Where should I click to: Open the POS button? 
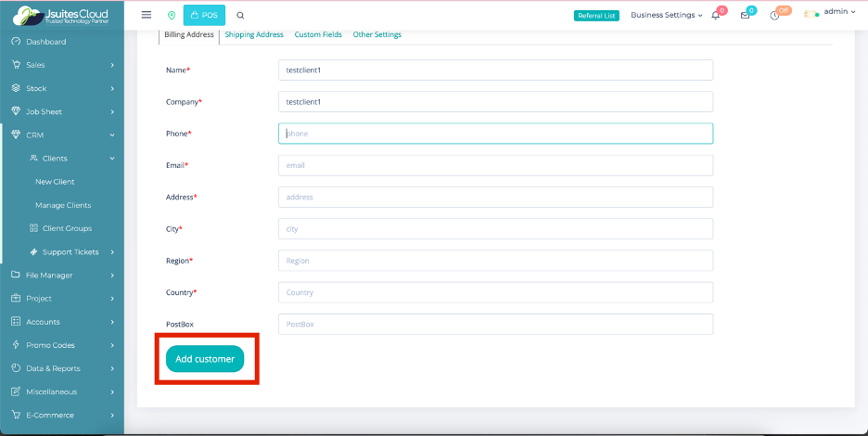[x=204, y=15]
